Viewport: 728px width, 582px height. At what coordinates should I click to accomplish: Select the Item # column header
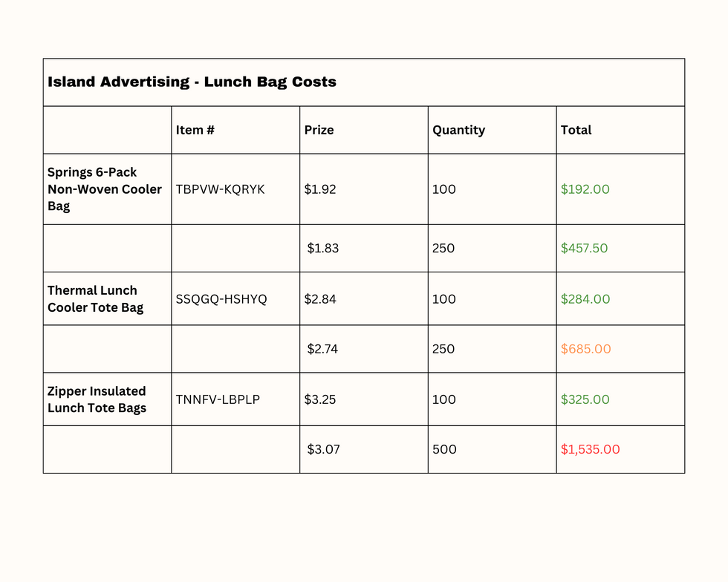point(195,130)
